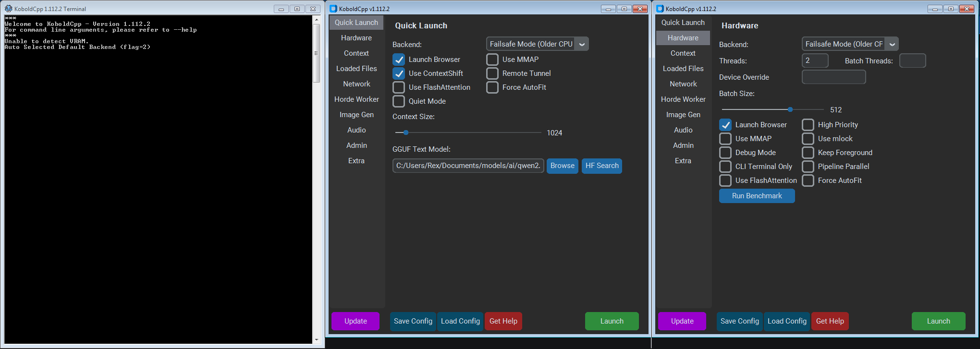Open Extra tab in Hardware window

[x=683, y=161]
